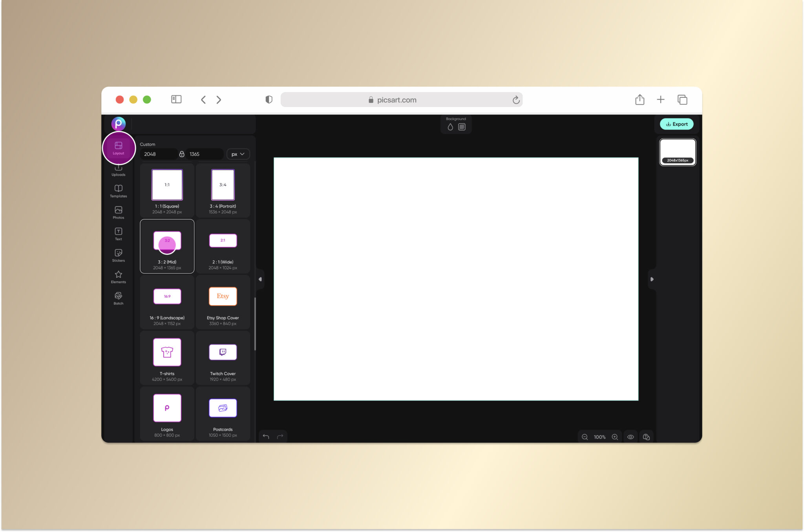Toggle Safari sidebar visibility
The image size is (804, 532).
[x=176, y=99]
